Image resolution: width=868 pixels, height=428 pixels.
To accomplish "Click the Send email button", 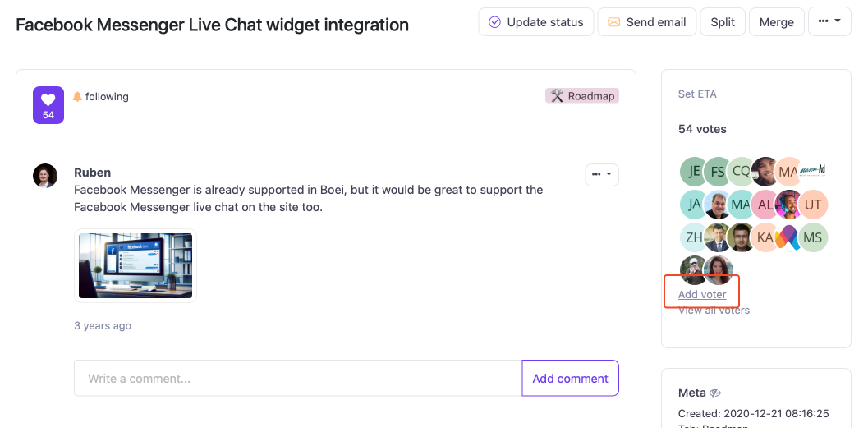I will (x=647, y=22).
